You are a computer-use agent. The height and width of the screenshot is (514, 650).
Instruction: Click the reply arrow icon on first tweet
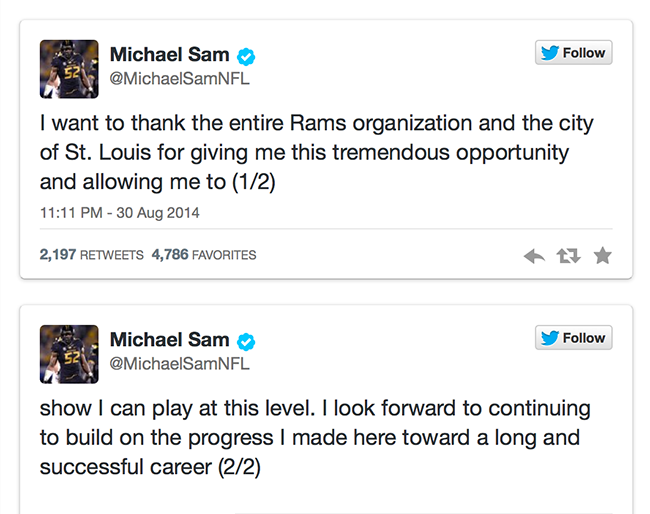point(534,256)
